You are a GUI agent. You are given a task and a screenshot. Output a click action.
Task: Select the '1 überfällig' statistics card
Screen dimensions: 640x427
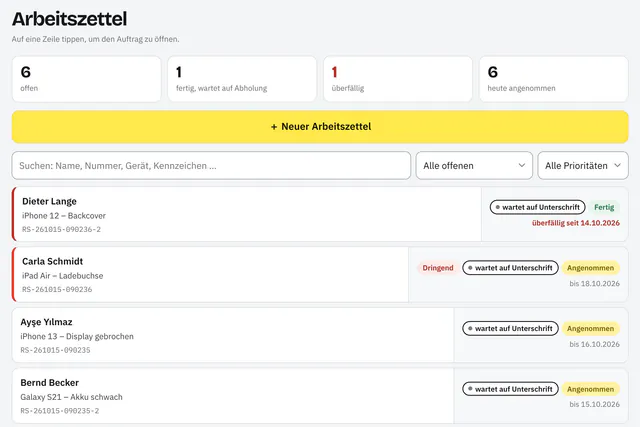click(x=398, y=79)
